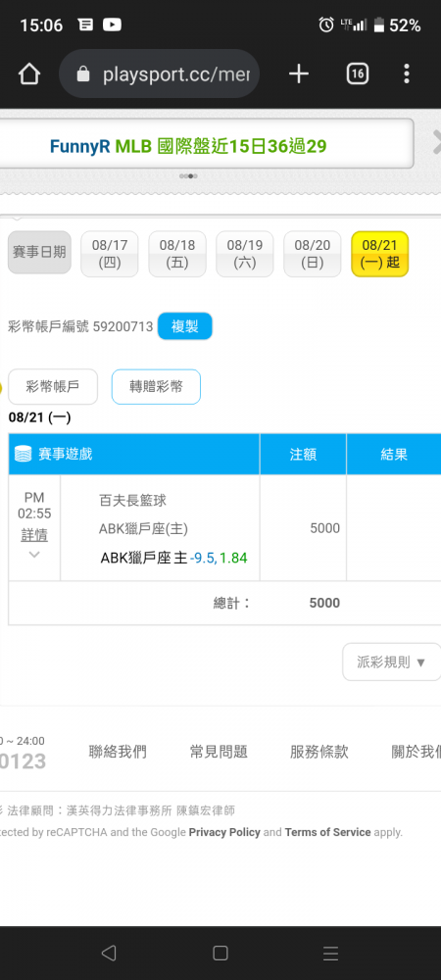The height and width of the screenshot is (980, 441).
Task: Copy account number with 複製 button
Action: tap(185, 326)
